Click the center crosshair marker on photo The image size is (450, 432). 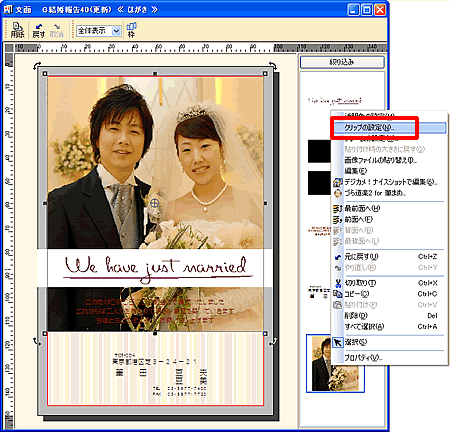pyautogui.click(x=154, y=203)
